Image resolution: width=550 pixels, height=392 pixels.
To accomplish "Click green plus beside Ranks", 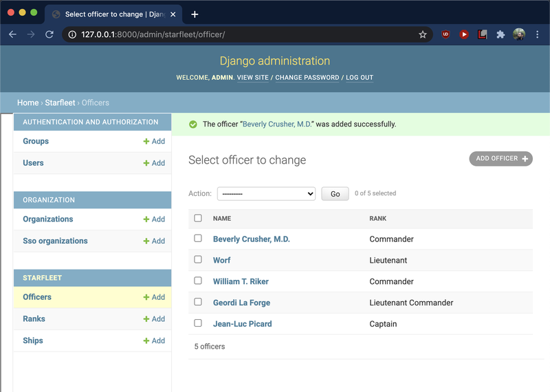I will (146, 318).
